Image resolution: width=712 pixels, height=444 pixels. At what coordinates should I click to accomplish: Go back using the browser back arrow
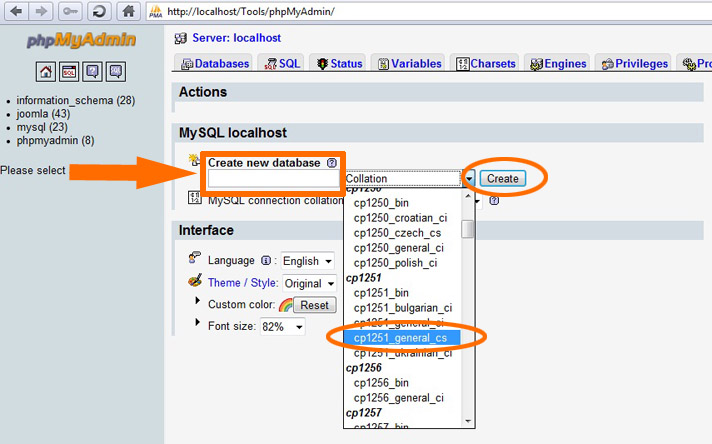pos(17,12)
